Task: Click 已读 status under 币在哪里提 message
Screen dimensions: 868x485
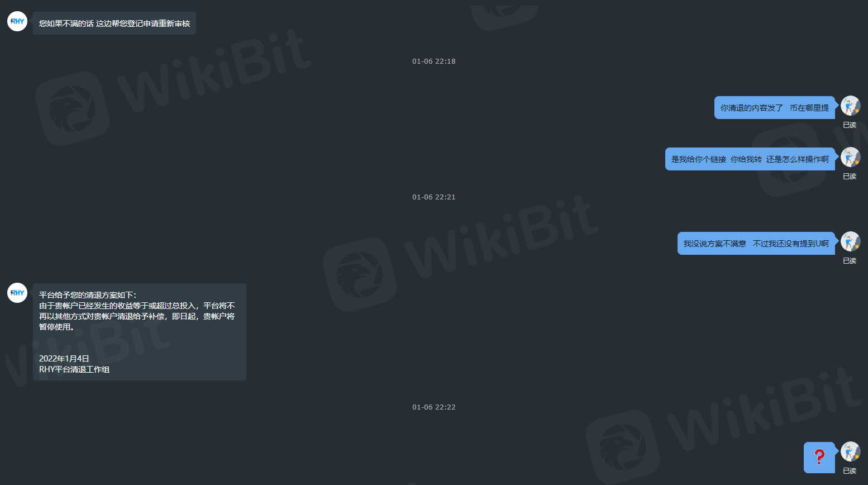Action: 850,125
